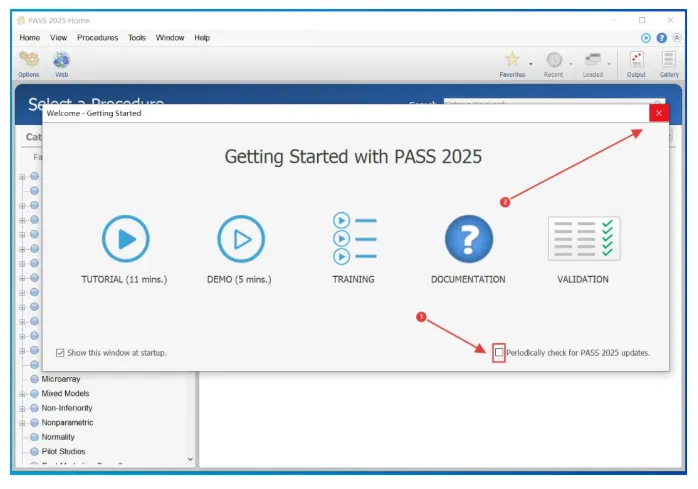Open the Recent dropdown arrow
The image size is (698, 489).
coord(571,64)
